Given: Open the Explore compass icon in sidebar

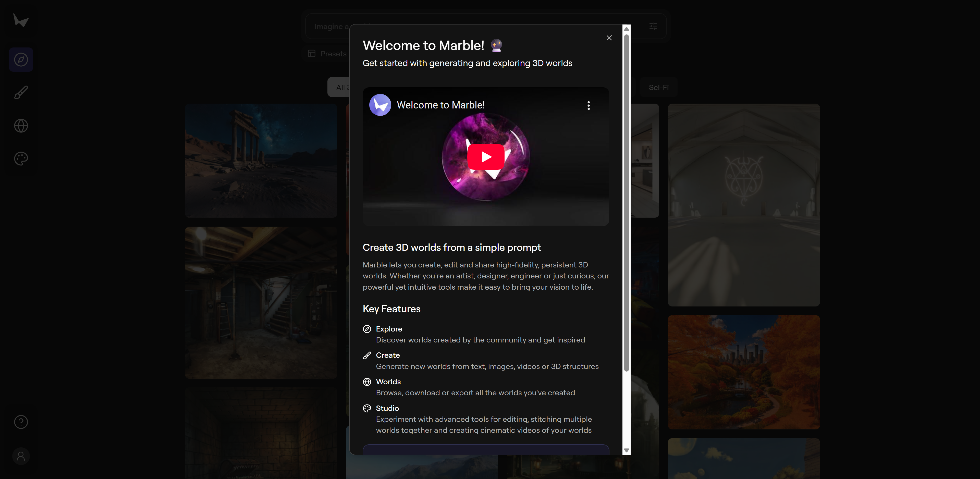Looking at the screenshot, I should click(21, 60).
